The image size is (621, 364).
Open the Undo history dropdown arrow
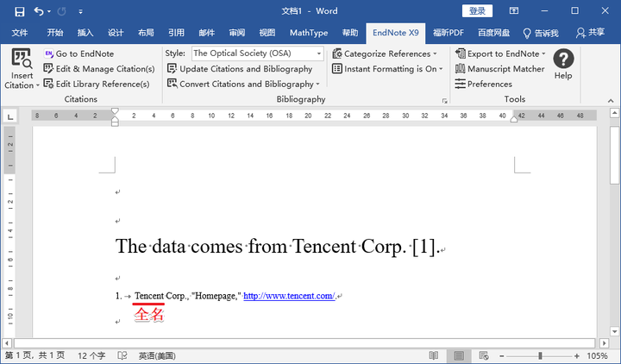point(49,11)
